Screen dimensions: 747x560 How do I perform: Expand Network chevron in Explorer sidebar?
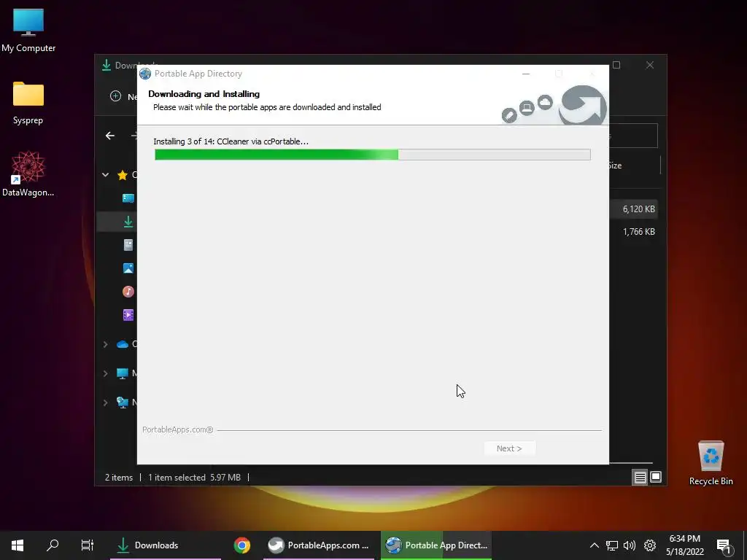pos(105,402)
